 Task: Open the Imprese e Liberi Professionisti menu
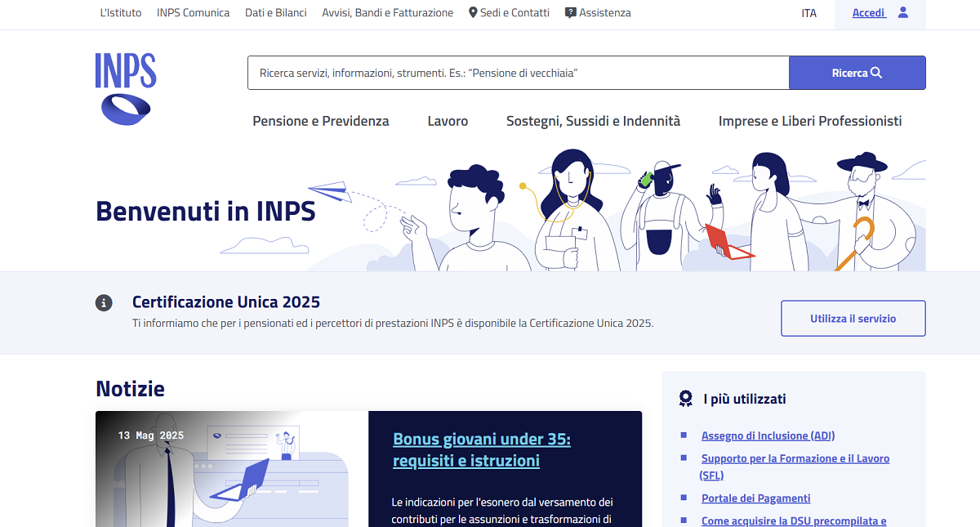coord(810,120)
